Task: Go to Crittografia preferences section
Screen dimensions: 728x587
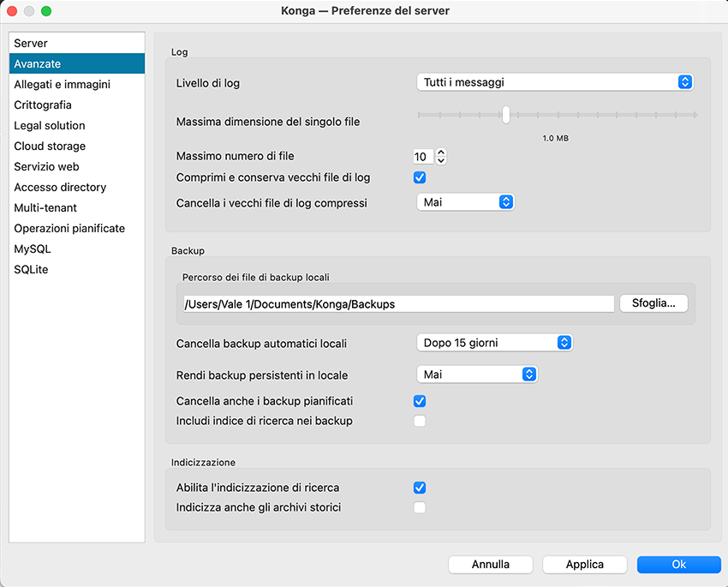Action: pyautogui.click(x=43, y=105)
